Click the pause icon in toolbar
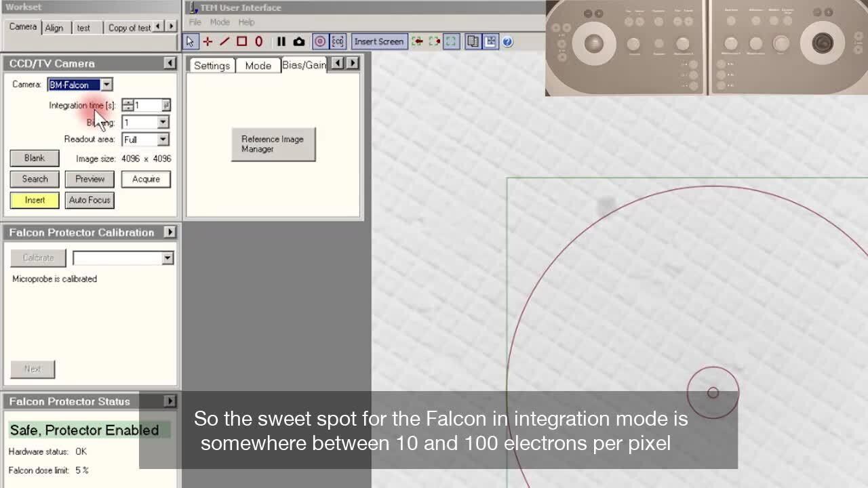 tap(281, 41)
